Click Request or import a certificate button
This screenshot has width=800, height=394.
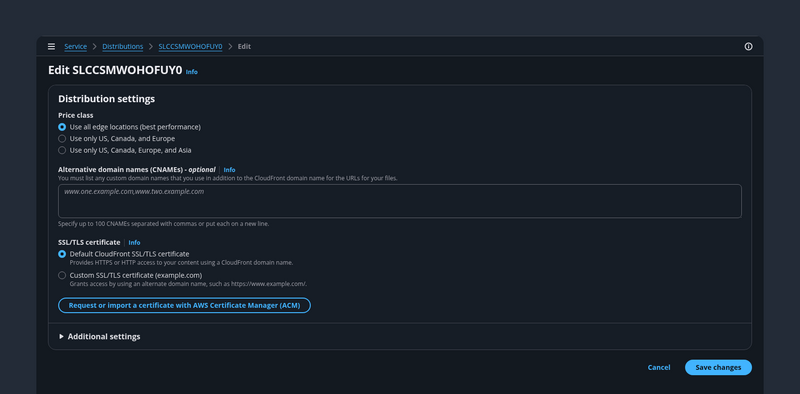click(184, 305)
